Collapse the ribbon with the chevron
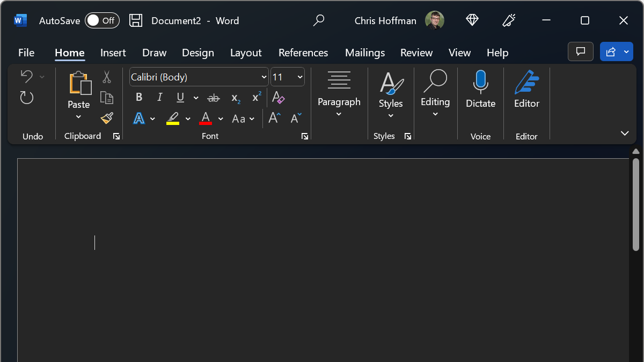This screenshot has height=362, width=644. 624,133
